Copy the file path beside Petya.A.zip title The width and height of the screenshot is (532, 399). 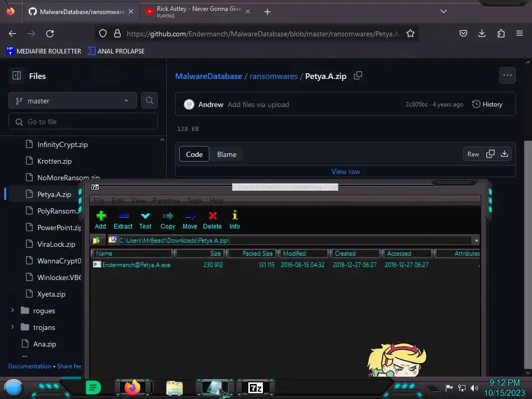(x=358, y=76)
